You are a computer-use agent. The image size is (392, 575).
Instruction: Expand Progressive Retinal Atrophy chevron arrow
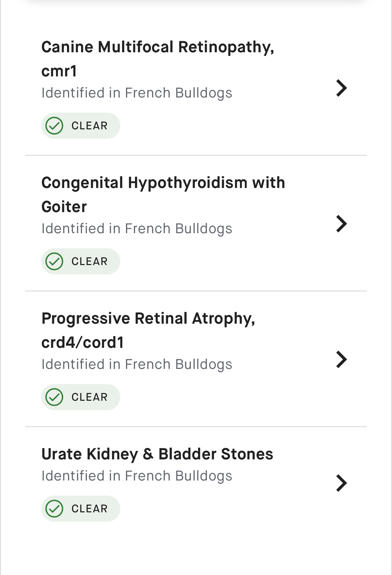pyautogui.click(x=341, y=360)
